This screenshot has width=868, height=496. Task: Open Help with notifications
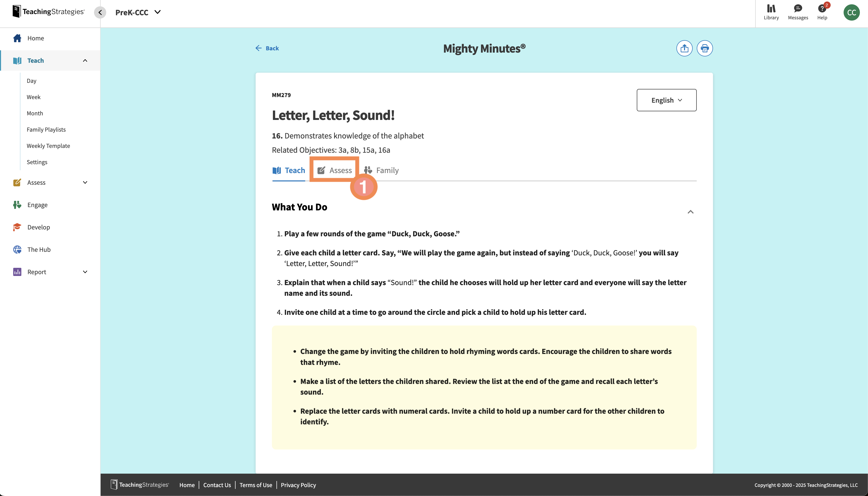tap(822, 13)
